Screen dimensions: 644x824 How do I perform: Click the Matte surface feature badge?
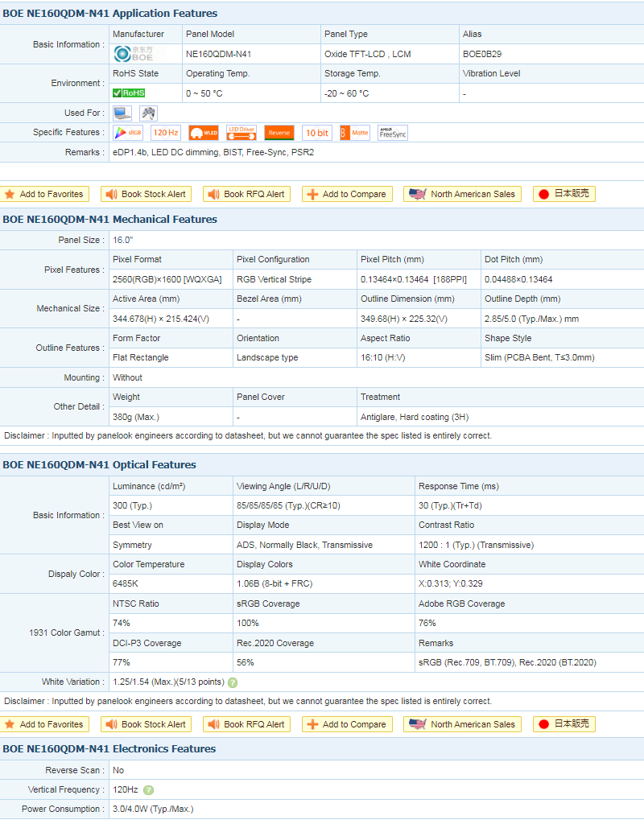click(x=355, y=133)
